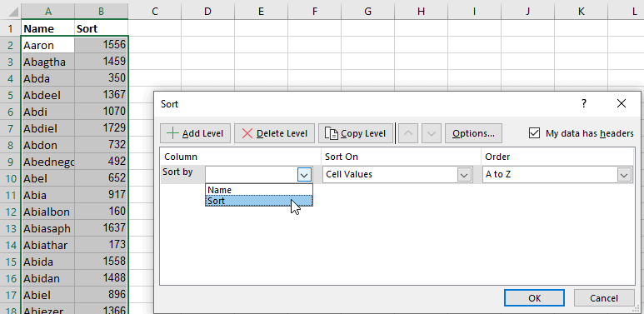Image resolution: width=644 pixels, height=314 pixels.
Task: Select cell A2 containing Aaron
Action: click(48, 45)
